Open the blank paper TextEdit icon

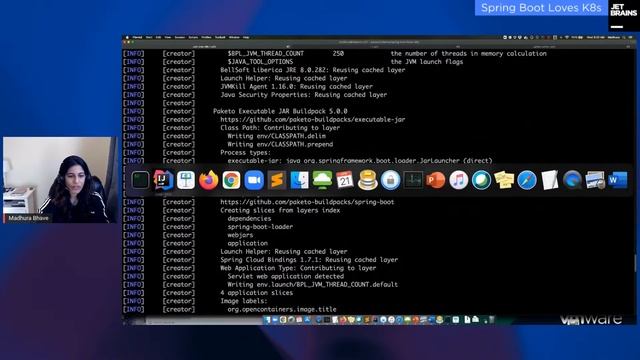549,180
